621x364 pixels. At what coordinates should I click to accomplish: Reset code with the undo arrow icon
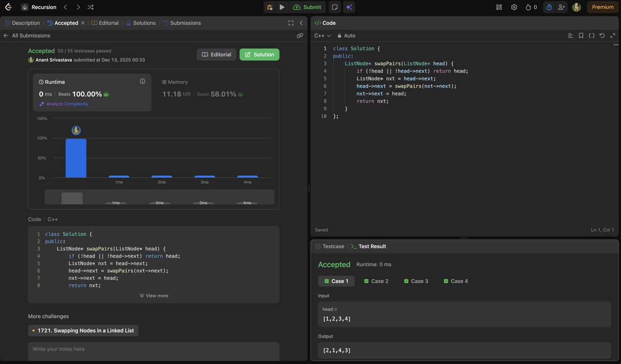pyautogui.click(x=602, y=36)
